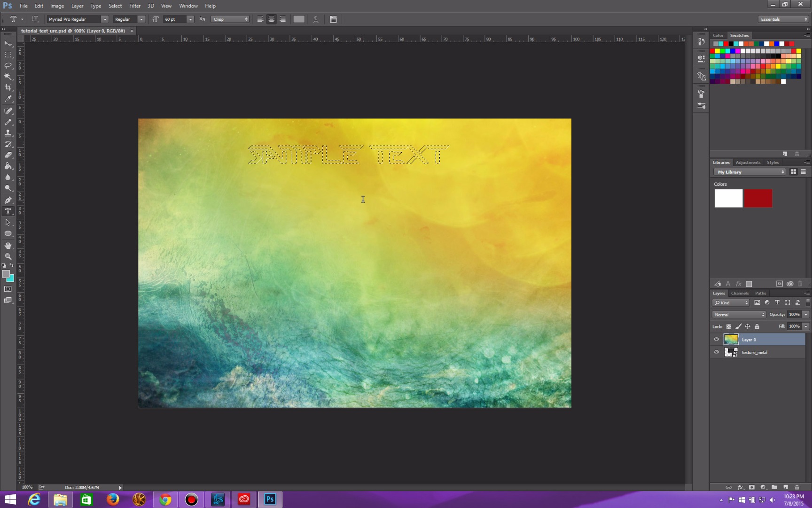Switch to the Color tab
The width and height of the screenshot is (812, 508).
pyautogui.click(x=718, y=35)
